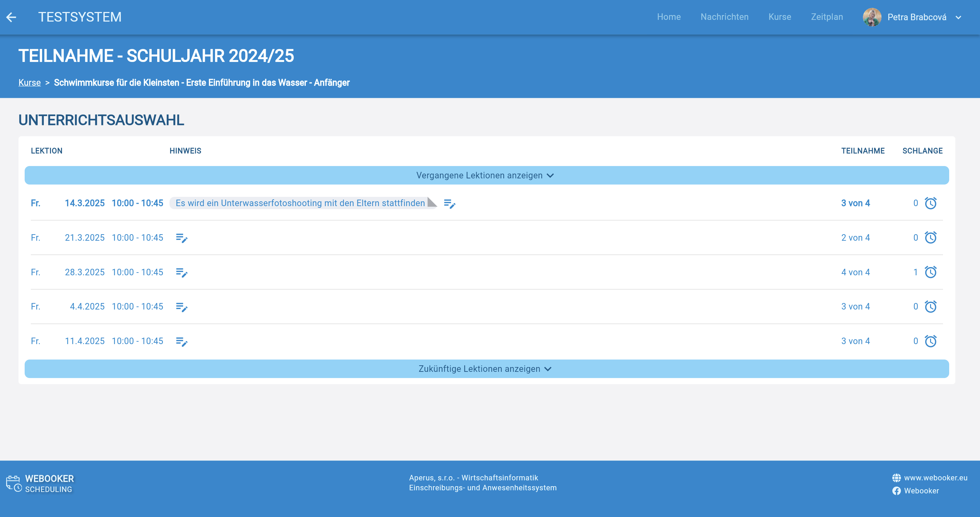Click the back arrow icon
980x517 pixels.
[x=11, y=17]
